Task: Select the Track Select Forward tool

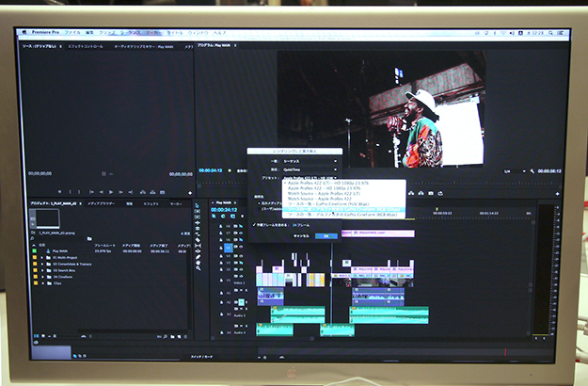Action: coord(198,211)
